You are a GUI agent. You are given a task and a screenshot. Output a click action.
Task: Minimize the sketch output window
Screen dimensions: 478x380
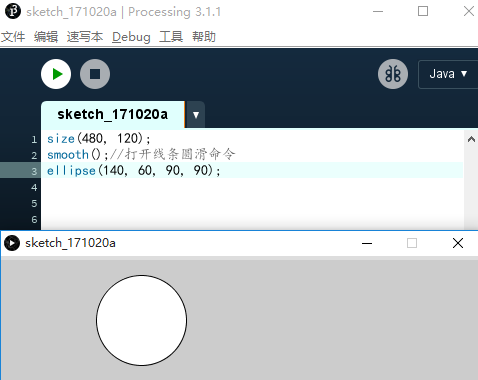(367, 243)
